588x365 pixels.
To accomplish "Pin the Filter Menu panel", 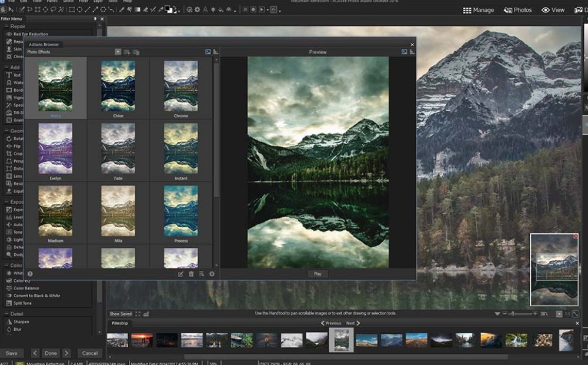I will (95, 19).
